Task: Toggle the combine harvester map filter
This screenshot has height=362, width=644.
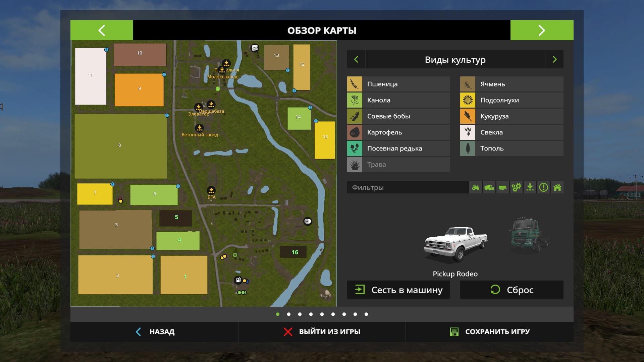Action: coord(489,187)
